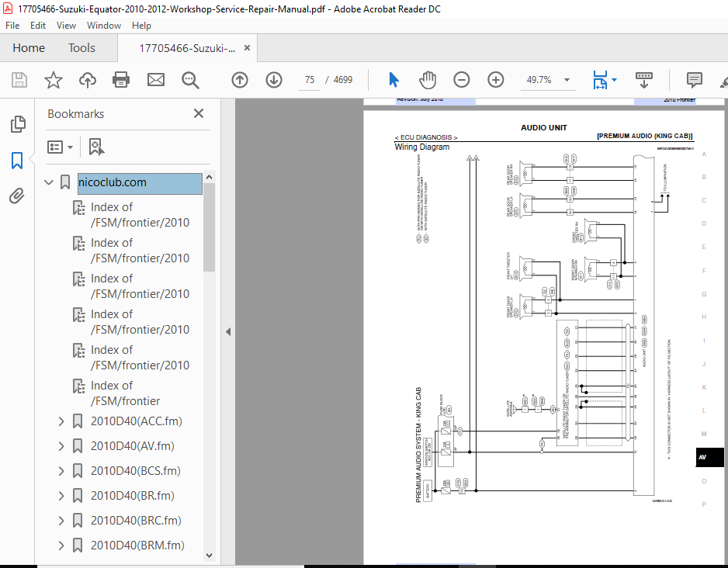Viewport: 728px width, 568px height.
Task: Open the 2010D40(BR.fm) bookmark
Action: [x=132, y=496]
